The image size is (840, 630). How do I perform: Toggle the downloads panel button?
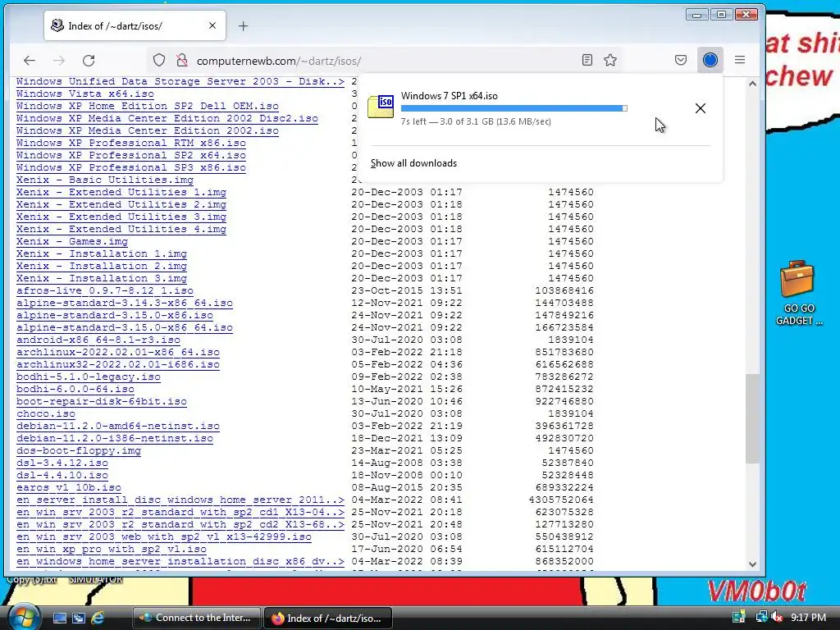(x=710, y=60)
